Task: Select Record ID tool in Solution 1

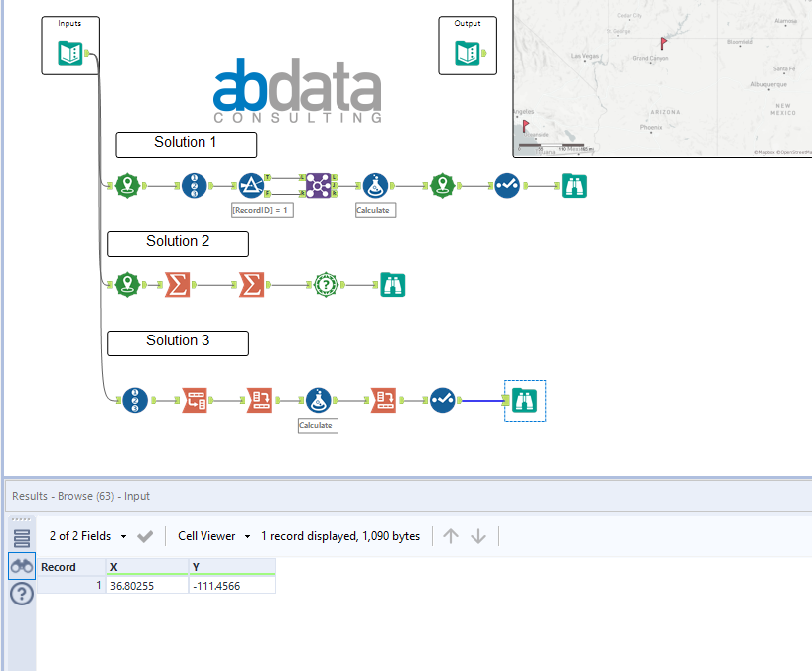Action: tap(195, 186)
